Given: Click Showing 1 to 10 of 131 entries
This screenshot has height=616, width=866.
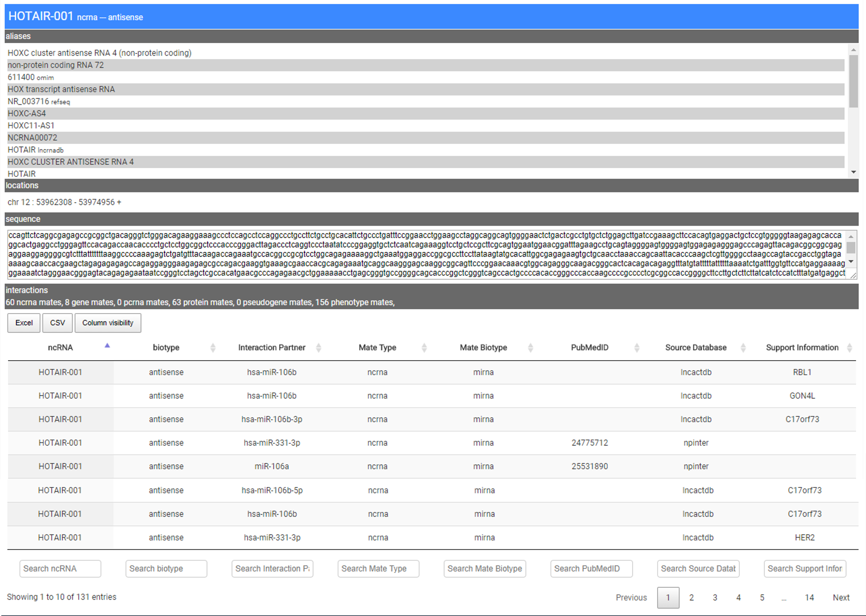Looking at the screenshot, I should pyautogui.click(x=62, y=597).
